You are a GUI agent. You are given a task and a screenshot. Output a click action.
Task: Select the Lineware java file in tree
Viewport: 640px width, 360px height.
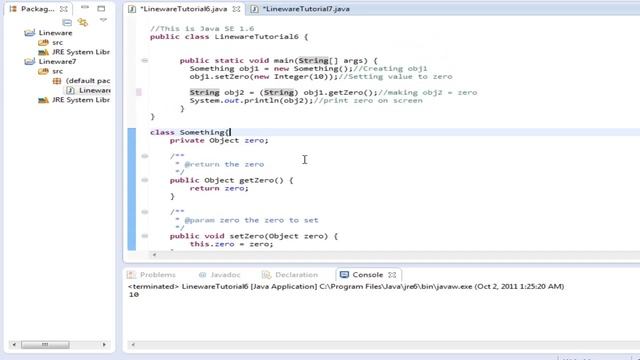pyautogui.click(x=95, y=90)
